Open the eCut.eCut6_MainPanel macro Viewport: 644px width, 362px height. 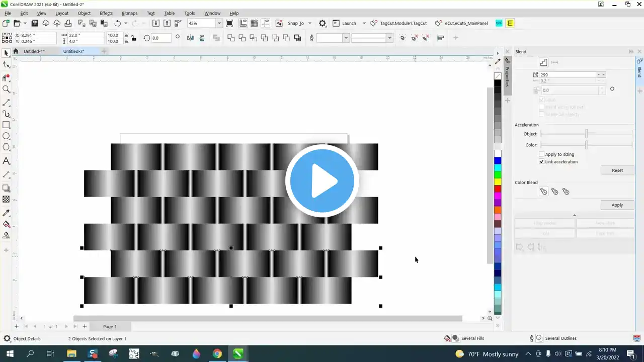click(461, 23)
